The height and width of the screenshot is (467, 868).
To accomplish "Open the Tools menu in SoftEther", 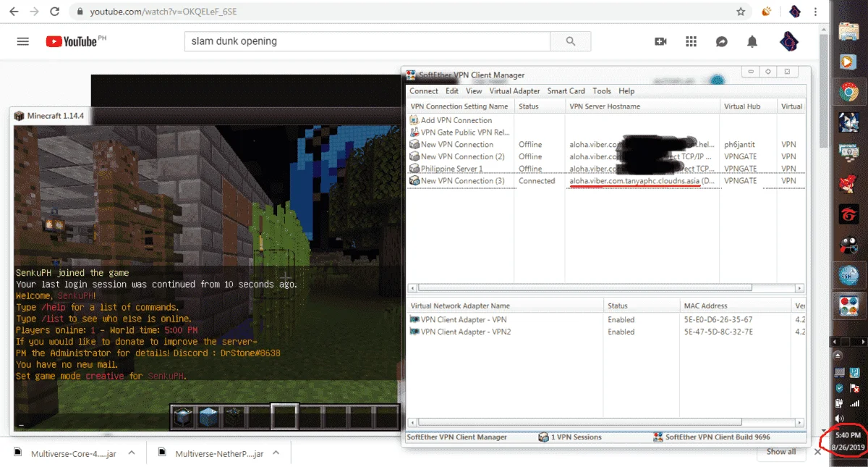I will [x=602, y=91].
